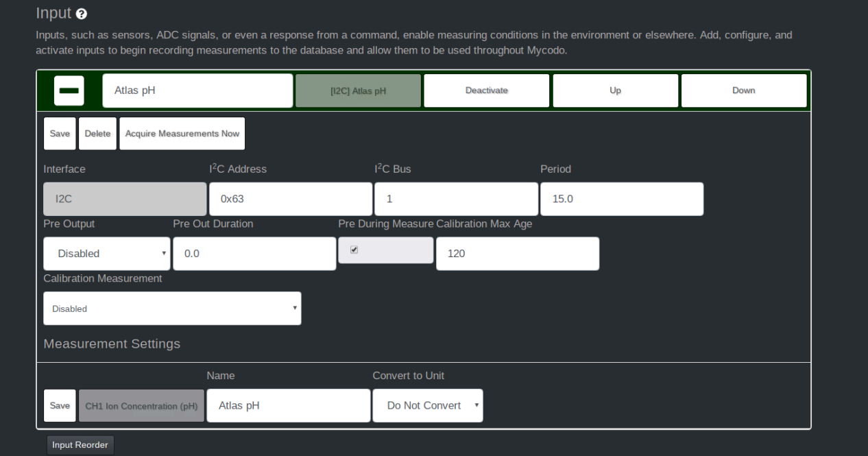The height and width of the screenshot is (456, 868).
Task: Click CH1 Ion Concentration (pH) label
Action: pyautogui.click(x=141, y=406)
